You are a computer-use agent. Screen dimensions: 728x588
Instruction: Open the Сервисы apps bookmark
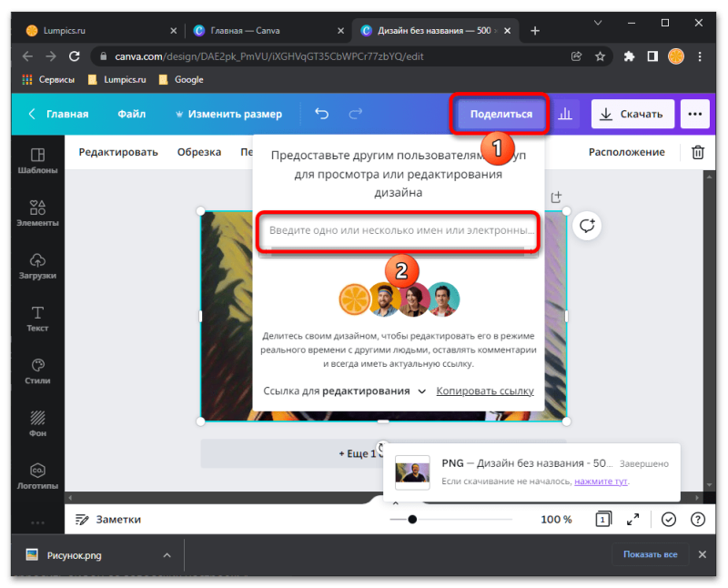click(48, 79)
